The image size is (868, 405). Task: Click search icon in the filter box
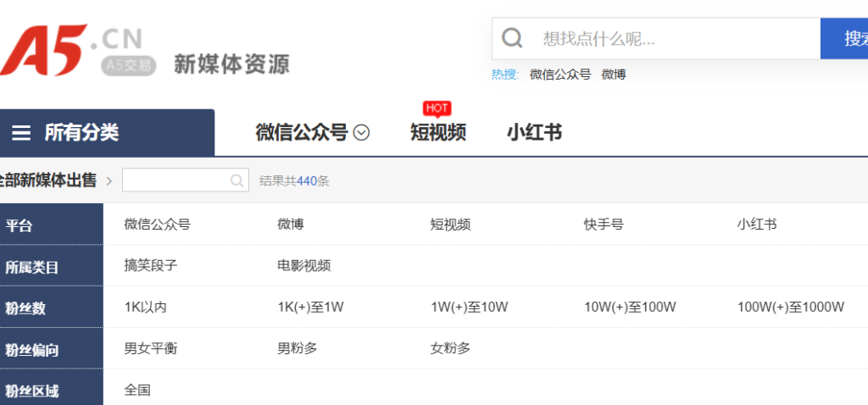[237, 180]
